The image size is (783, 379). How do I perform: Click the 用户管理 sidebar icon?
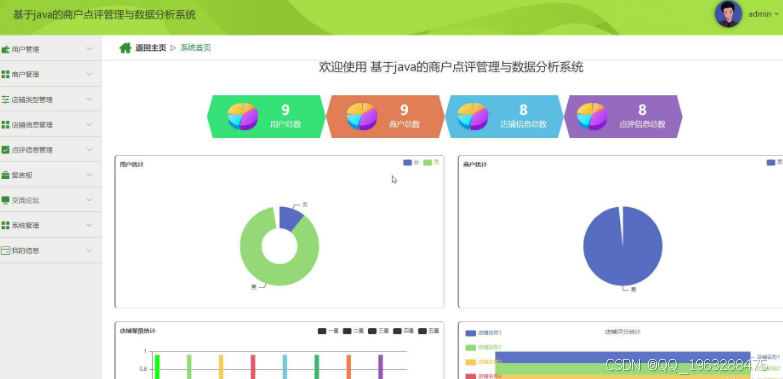(5, 49)
